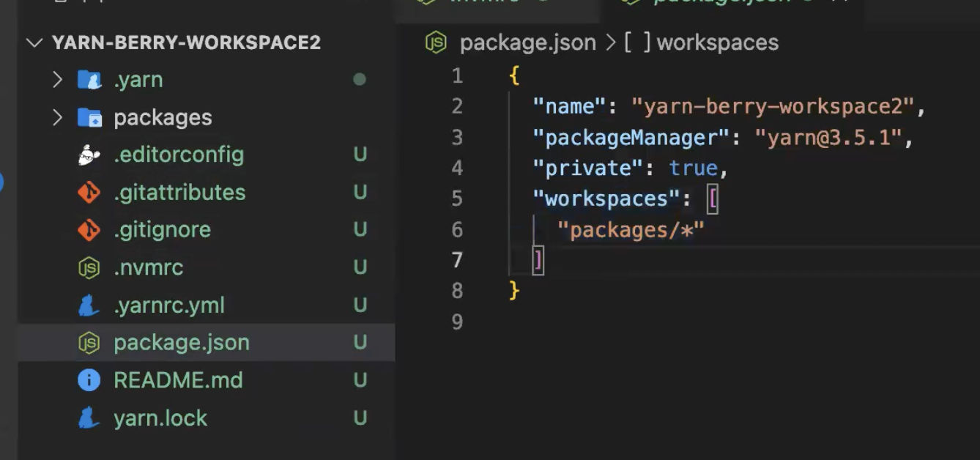
Task: Click the U badge beside package.json
Action: click(360, 343)
